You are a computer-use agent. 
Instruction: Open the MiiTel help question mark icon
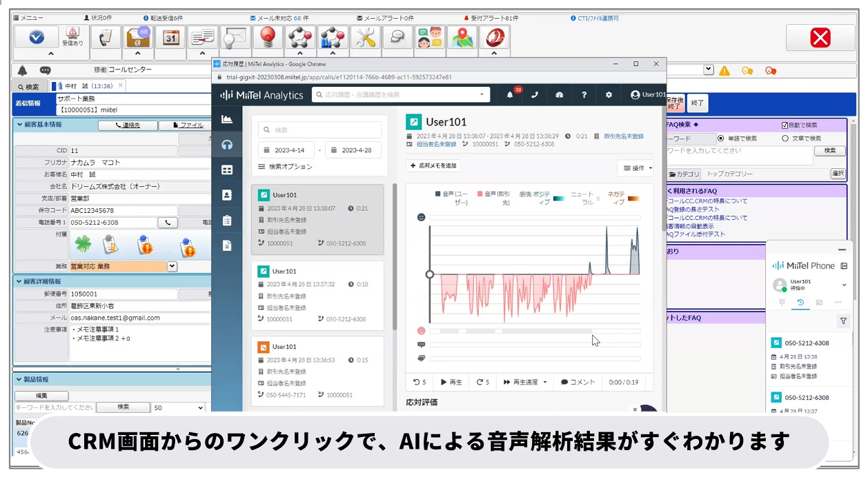click(584, 94)
